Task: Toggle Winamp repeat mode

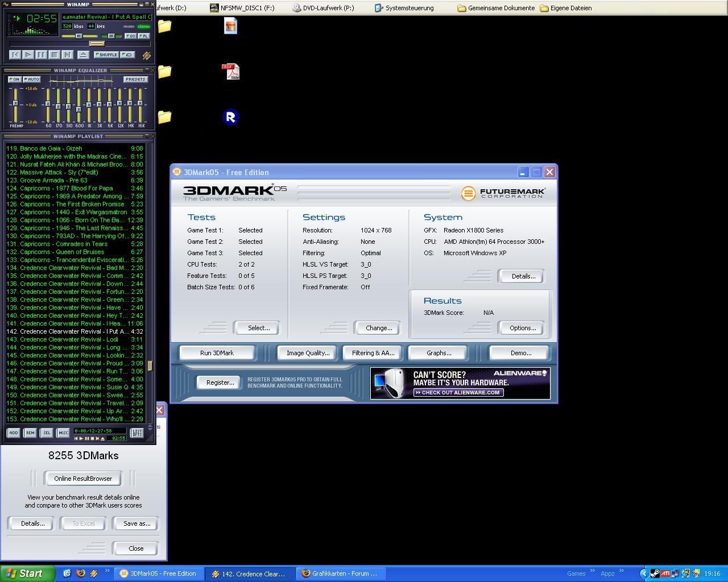Action: (x=128, y=55)
